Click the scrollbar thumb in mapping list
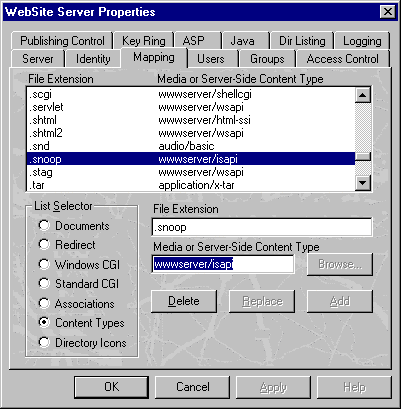This screenshot has width=401, height=409. pos(363,156)
